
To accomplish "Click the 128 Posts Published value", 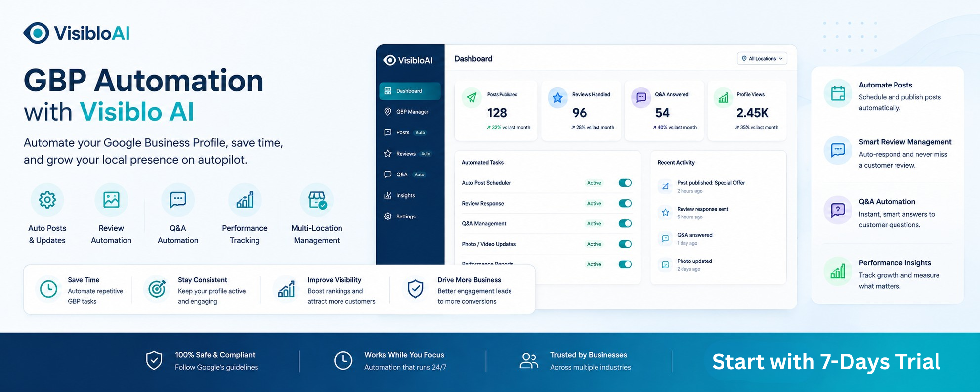I will [497, 113].
